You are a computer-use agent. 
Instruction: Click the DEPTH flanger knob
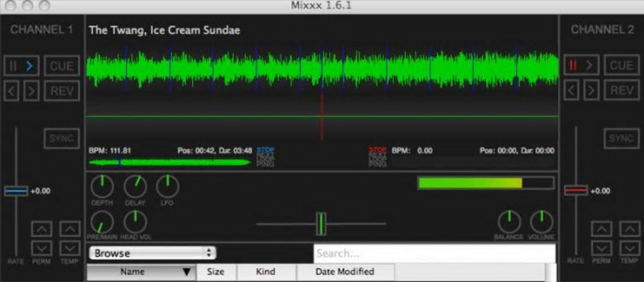(102, 186)
